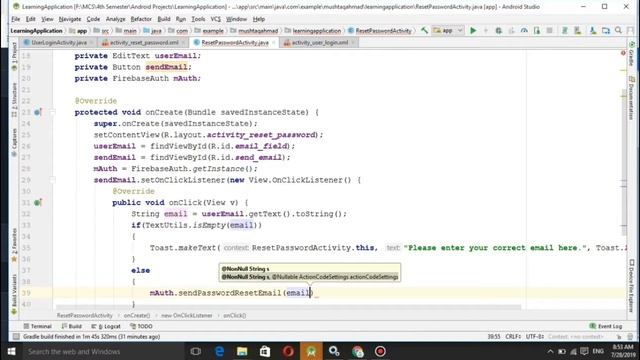This screenshot has height=360, width=640.
Task: Toggle the Structure side panel
Action: pyautogui.click(x=14, y=100)
